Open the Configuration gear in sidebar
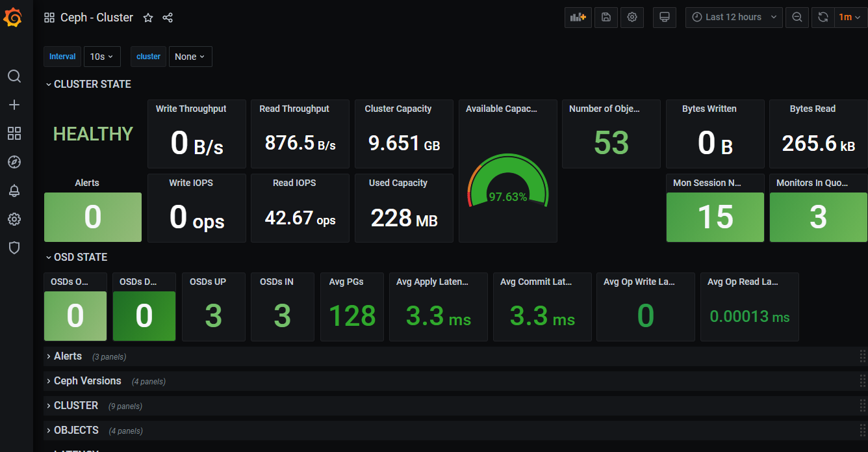 [14, 219]
